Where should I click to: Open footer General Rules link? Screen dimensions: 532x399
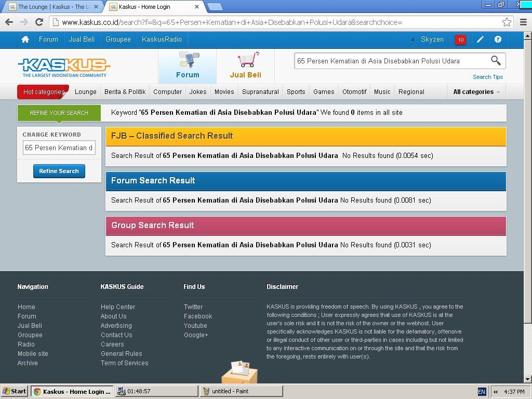(x=122, y=353)
